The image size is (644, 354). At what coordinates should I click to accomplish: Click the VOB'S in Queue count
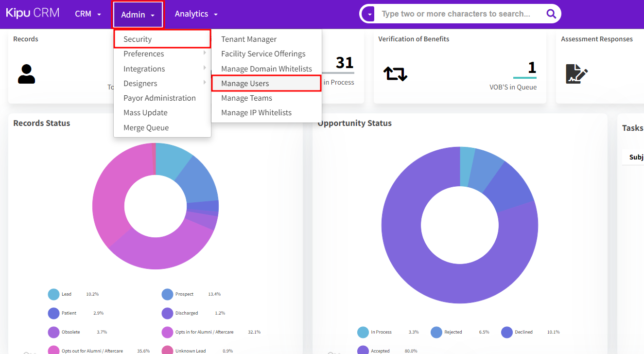point(532,68)
